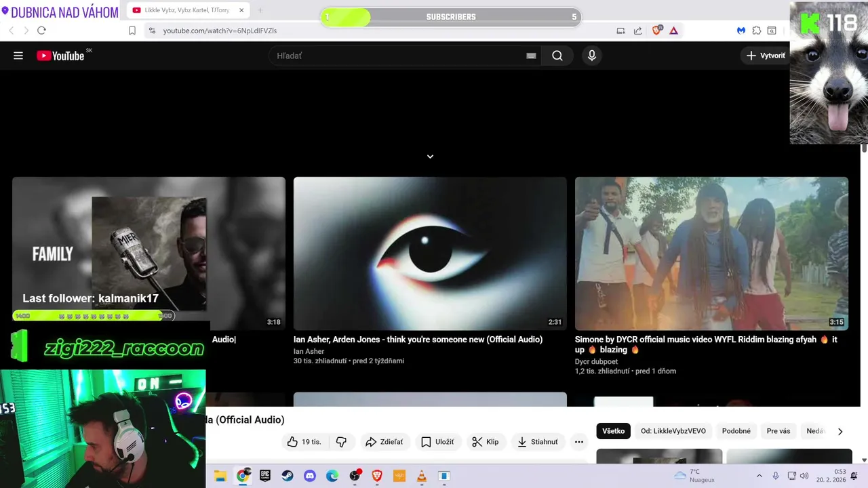Collapse the suggestions overlay with the down chevron

coord(430,157)
